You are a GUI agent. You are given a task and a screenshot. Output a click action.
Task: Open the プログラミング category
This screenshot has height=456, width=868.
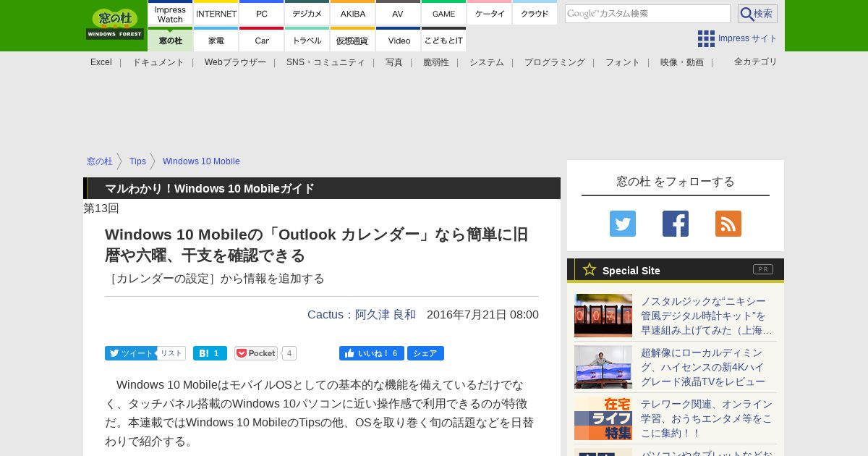pyautogui.click(x=555, y=62)
